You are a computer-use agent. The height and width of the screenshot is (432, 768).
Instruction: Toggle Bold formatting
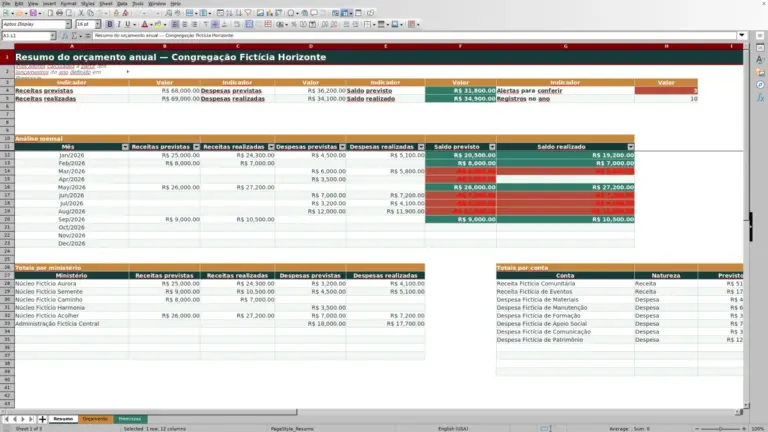[x=110, y=24]
